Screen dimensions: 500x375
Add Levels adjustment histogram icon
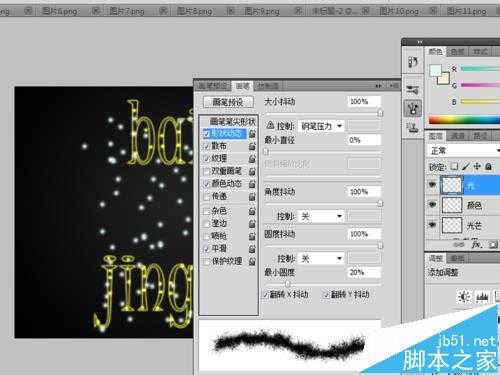coord(482,296)
